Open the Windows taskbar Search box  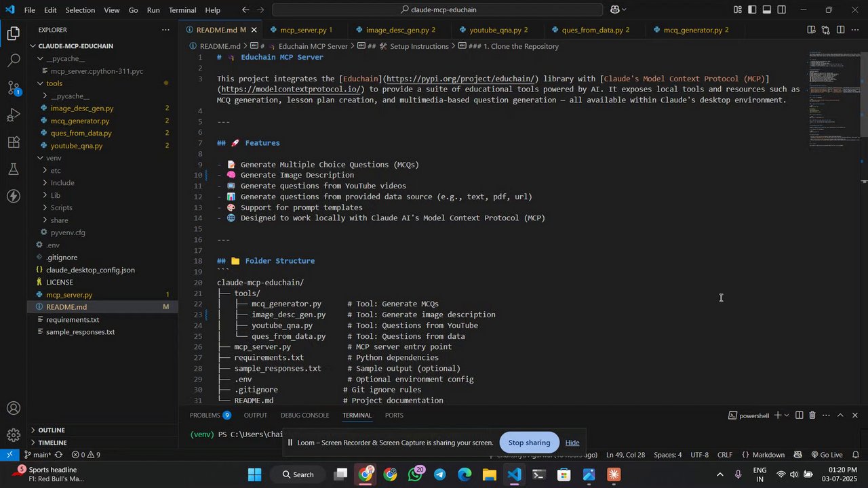(x=298, y=474)
